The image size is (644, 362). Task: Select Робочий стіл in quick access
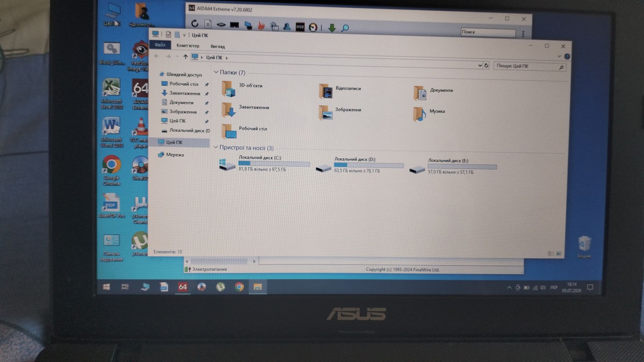(180, 84)
